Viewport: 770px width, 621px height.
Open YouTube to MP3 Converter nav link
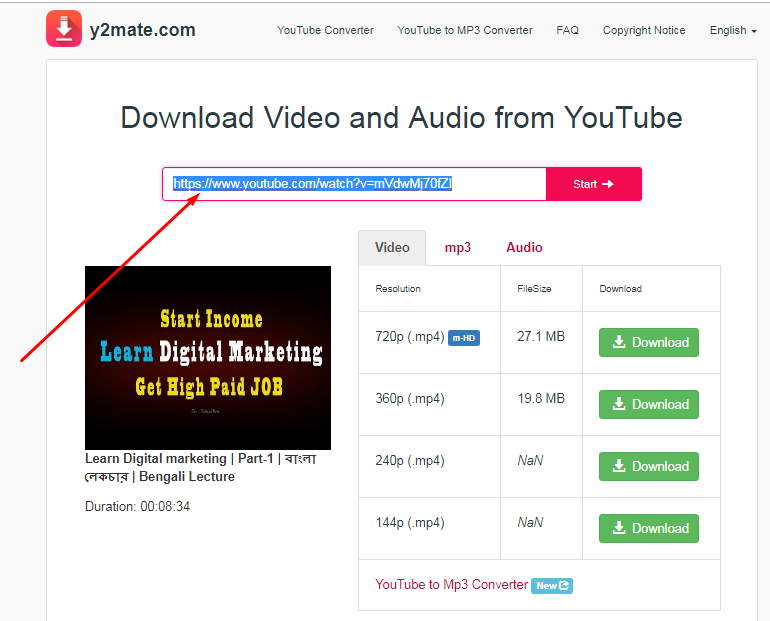coord(465,30)
